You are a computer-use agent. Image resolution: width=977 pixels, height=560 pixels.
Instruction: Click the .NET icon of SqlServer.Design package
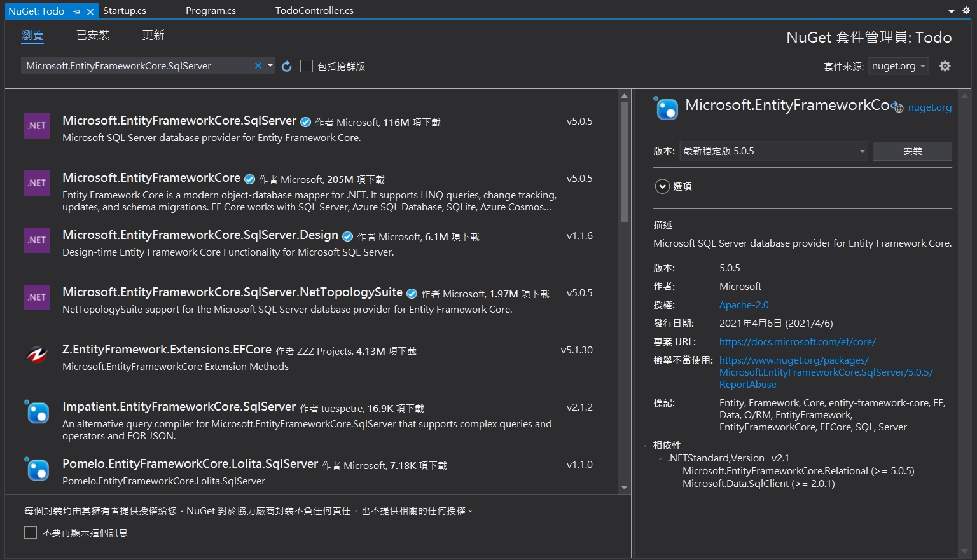pos(37,240)
